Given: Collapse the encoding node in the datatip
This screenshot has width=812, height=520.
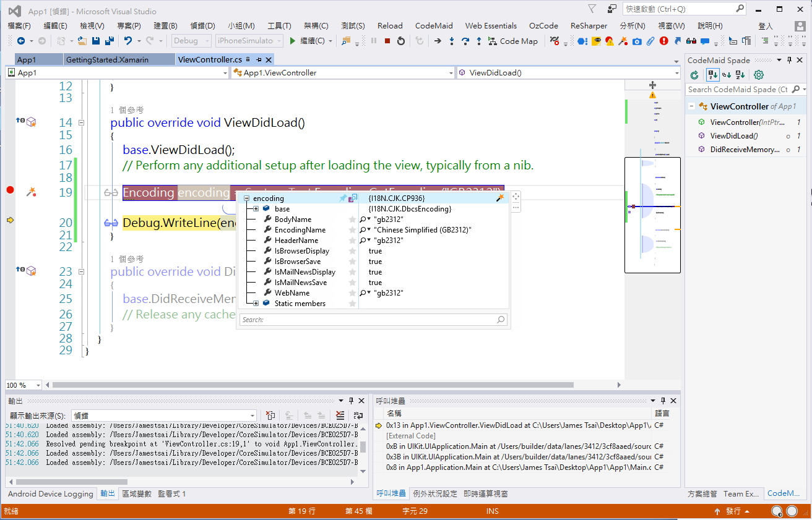Looking at the screenshot, I should tap(246, 198).
